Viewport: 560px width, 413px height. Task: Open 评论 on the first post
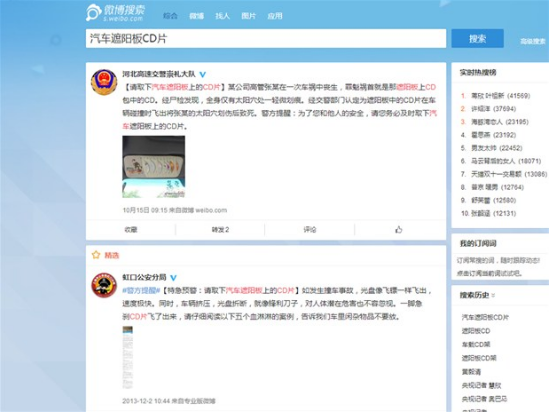pos(310,229)
